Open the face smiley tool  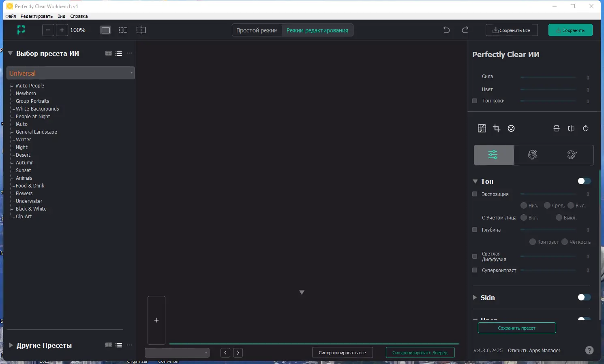point(511,128)
